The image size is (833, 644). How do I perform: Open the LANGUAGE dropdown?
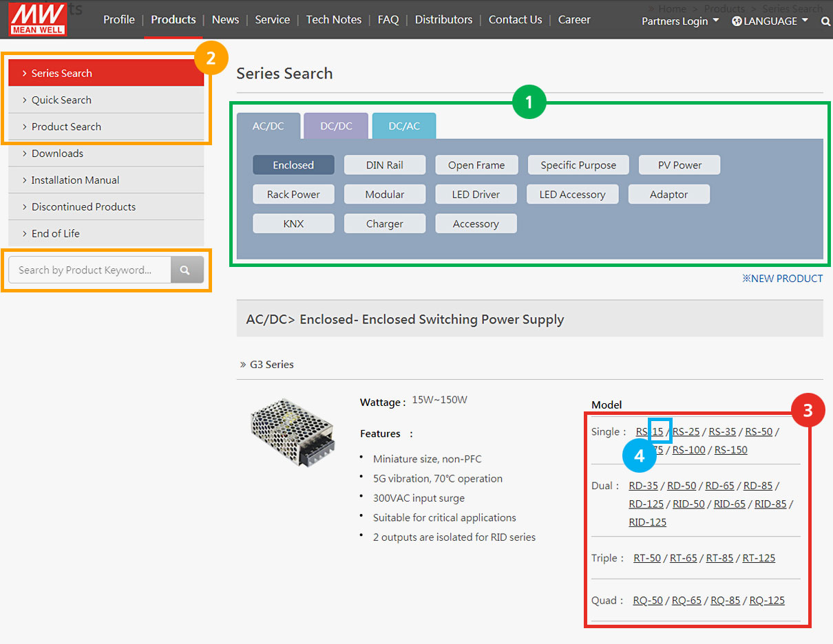pos(770,21)
